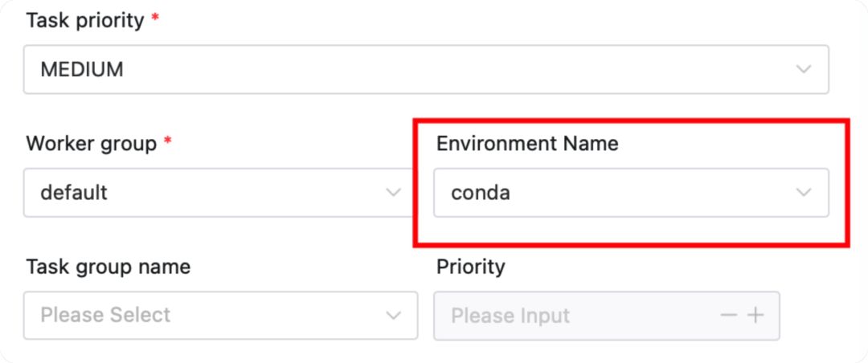Decrease Priority with the minus button
Screen dimensions: 868x363
click(729, 315)
